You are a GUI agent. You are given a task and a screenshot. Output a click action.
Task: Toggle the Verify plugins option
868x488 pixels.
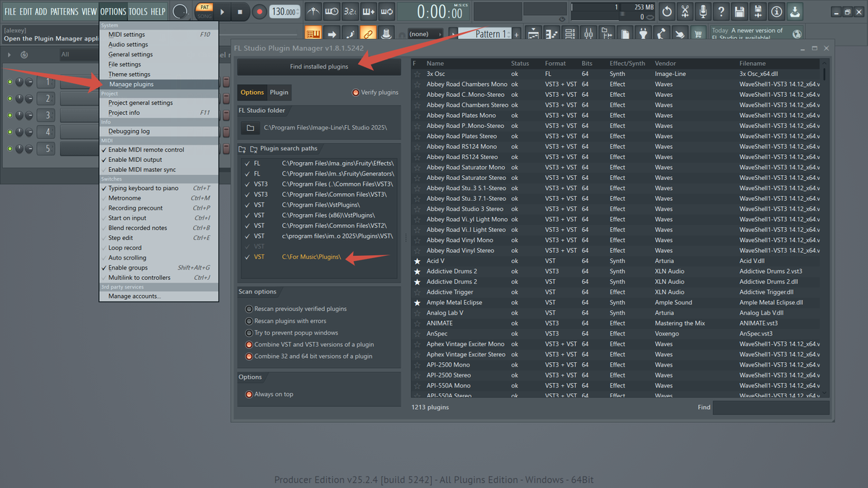click(x=355, y=93)
